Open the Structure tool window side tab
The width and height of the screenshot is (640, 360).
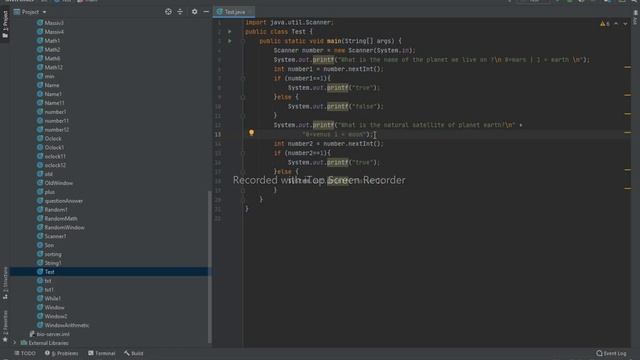click(x=5, y=284)
